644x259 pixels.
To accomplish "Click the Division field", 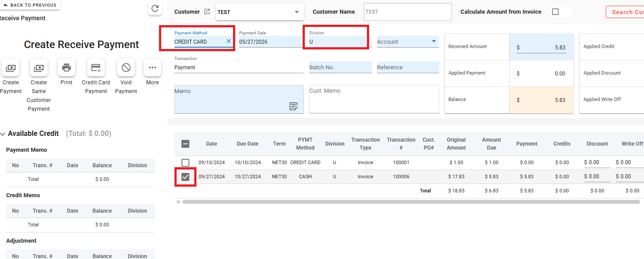I will click(x=340, y=41).
